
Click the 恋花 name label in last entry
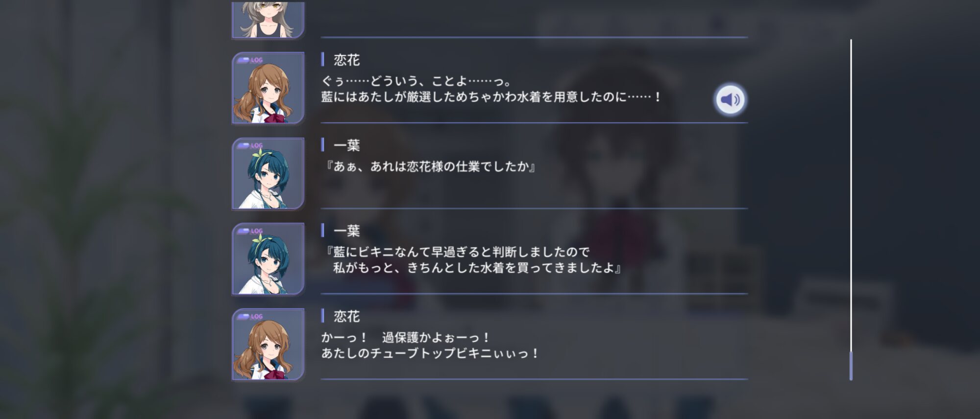(346, 316)
